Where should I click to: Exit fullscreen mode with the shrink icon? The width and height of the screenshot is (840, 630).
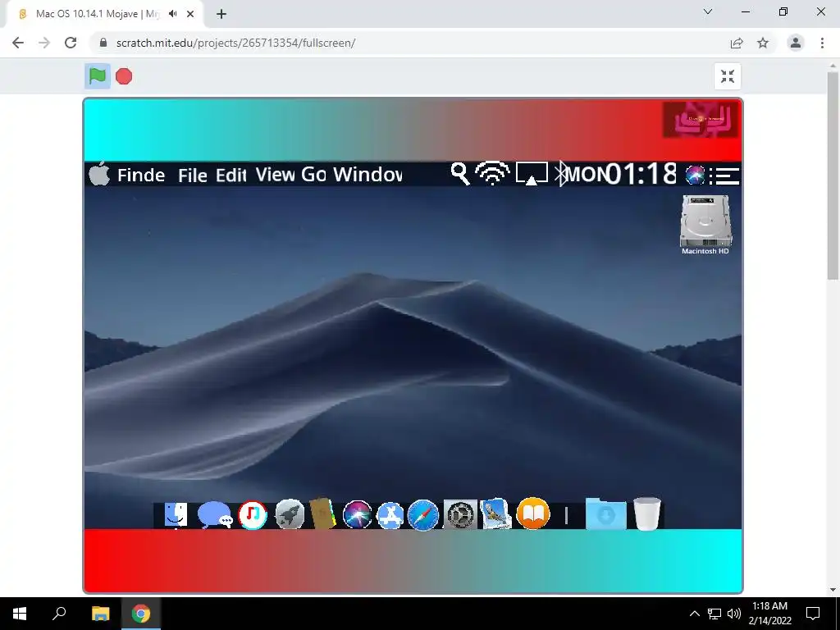coord(727,76)
